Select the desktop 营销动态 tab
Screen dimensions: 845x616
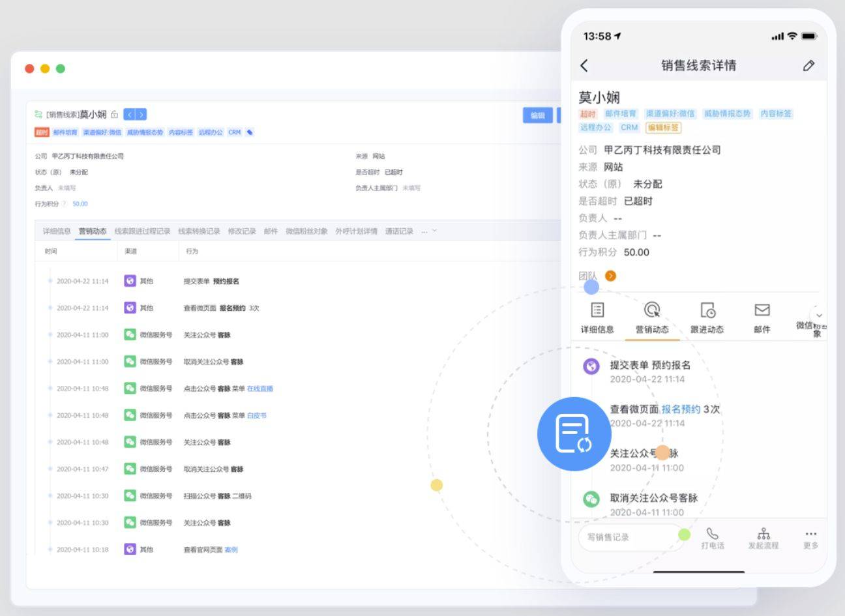[x=93, y=231]
